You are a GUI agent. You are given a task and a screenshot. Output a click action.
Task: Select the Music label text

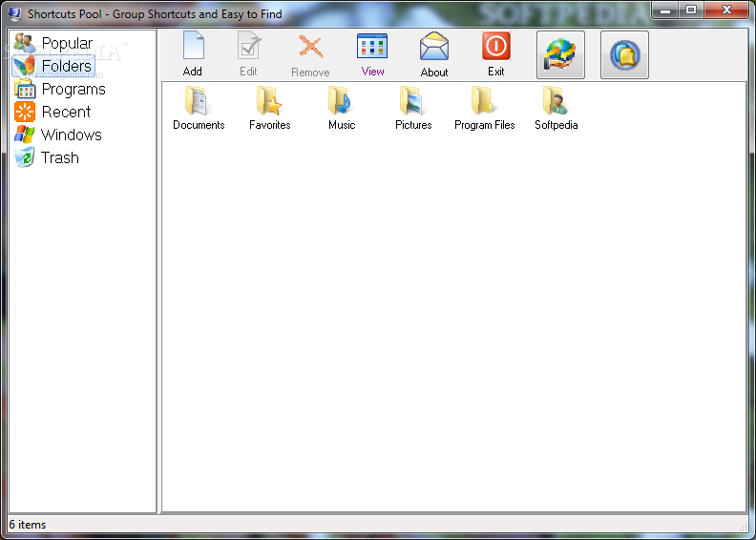coord(342,125)
